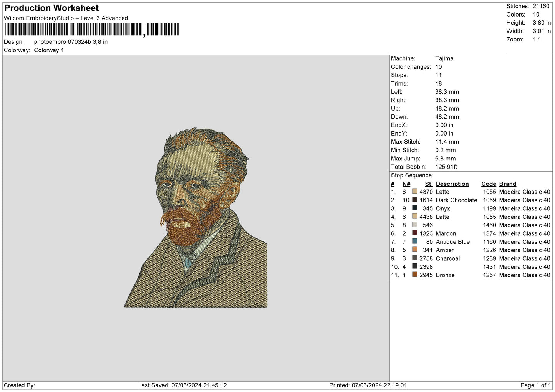Click the Min Stitch value 0.2 mm
The width and height of the screenshot is (555, 392).
coord(445,150)
